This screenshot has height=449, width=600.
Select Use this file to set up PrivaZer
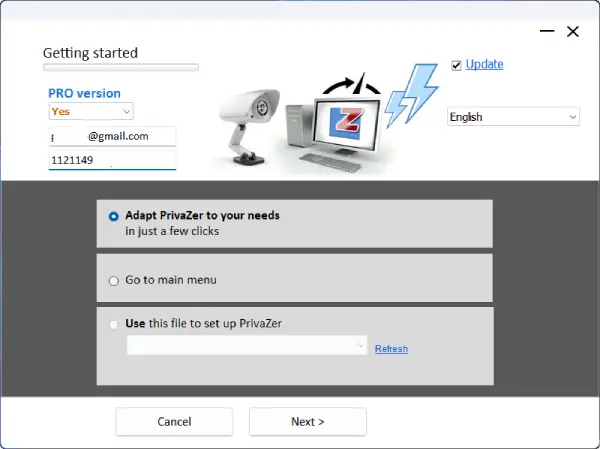114,325
